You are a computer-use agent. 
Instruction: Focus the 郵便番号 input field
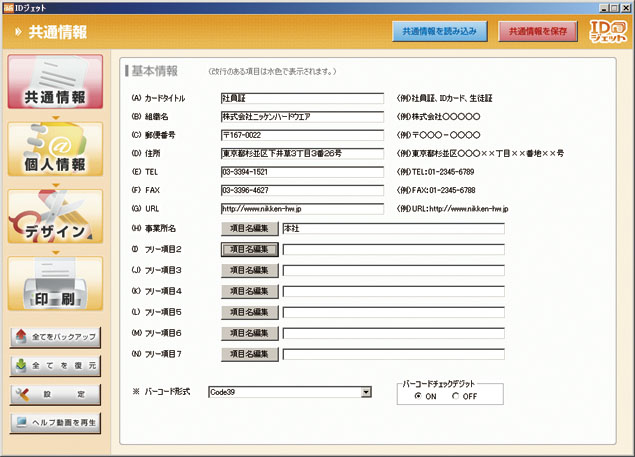pos(302,135)
